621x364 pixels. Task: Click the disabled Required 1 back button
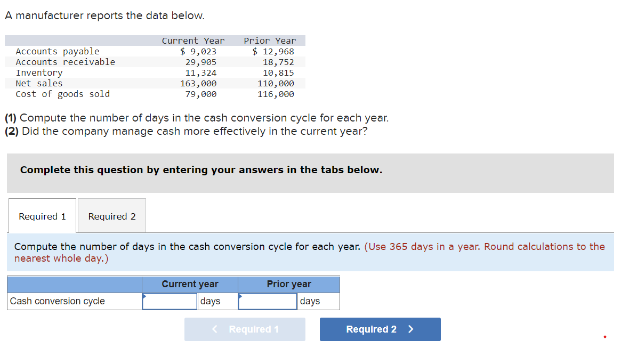(245, 329)
